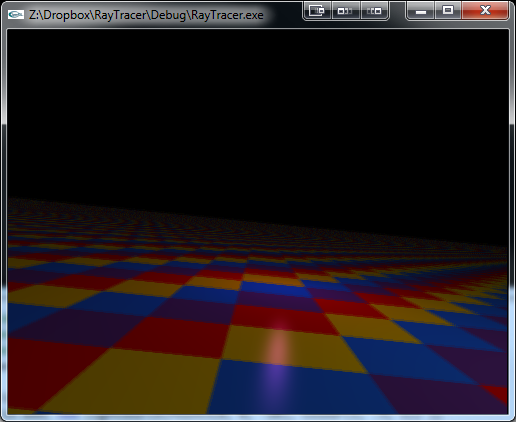The width and height of the screenshot is (516, 422).
Task: Close the RayTracer.exe window
Action: [485, 10]
